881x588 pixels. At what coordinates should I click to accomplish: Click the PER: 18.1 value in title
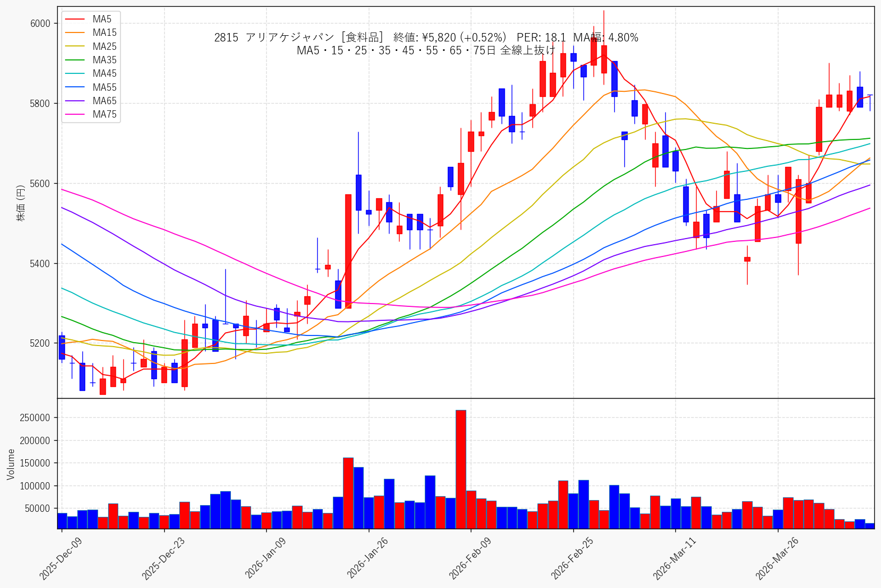pyautogui.click(x=541, y=38)
